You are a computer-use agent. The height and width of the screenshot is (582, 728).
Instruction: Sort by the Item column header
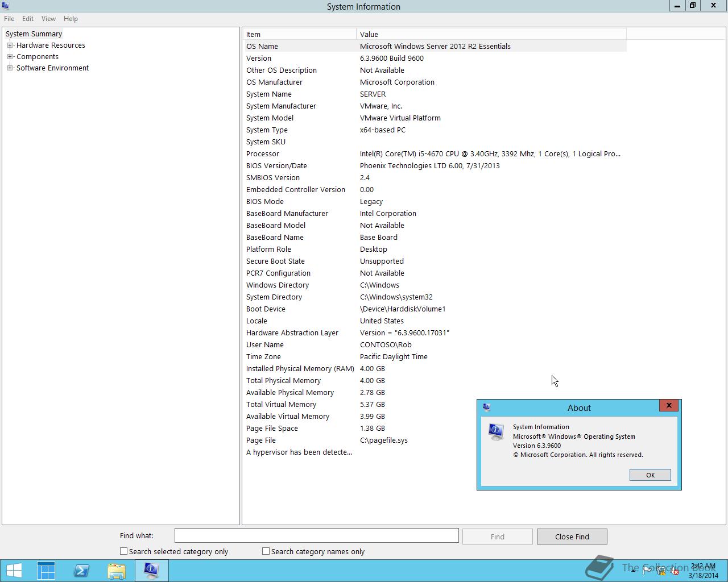[x=300, y=34]
